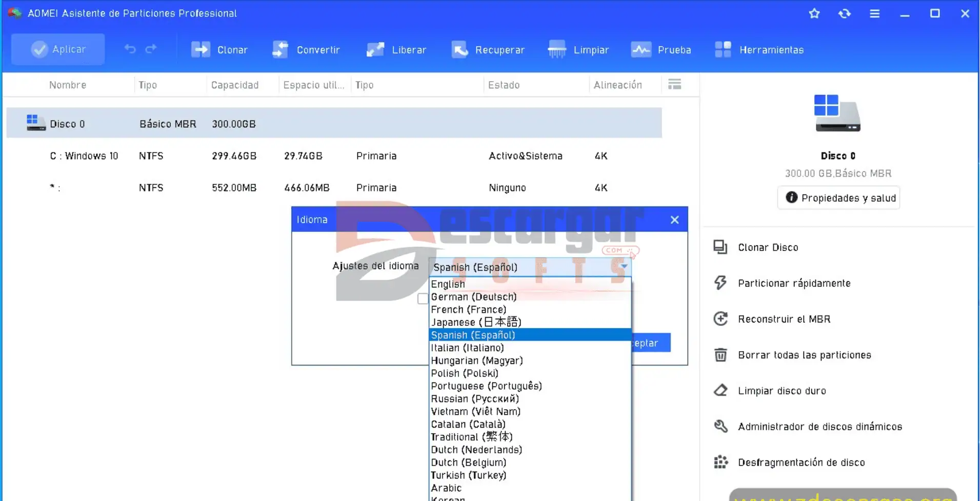980x501 pixels.
Task: Select the C: Windows 10 partition row
Action: (334, 156)
